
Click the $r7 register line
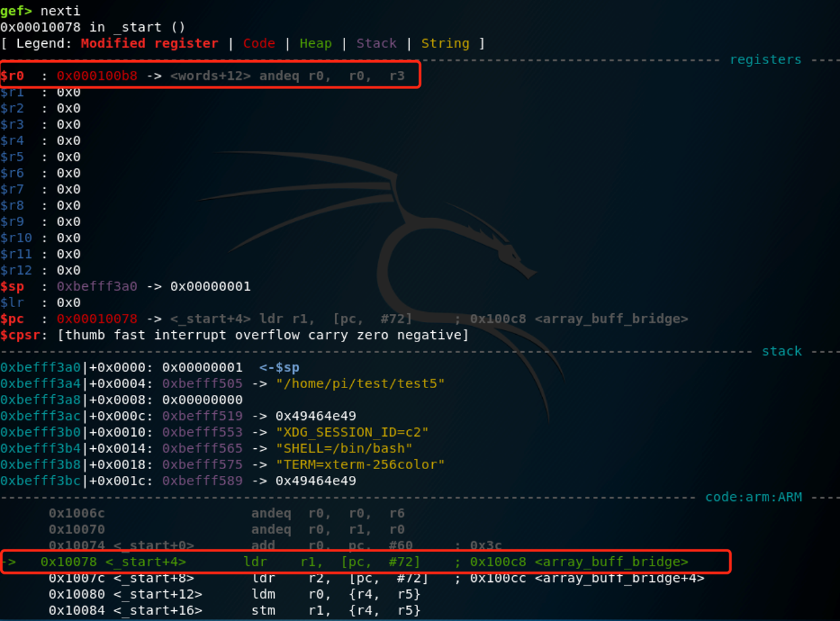pos(41,189)
